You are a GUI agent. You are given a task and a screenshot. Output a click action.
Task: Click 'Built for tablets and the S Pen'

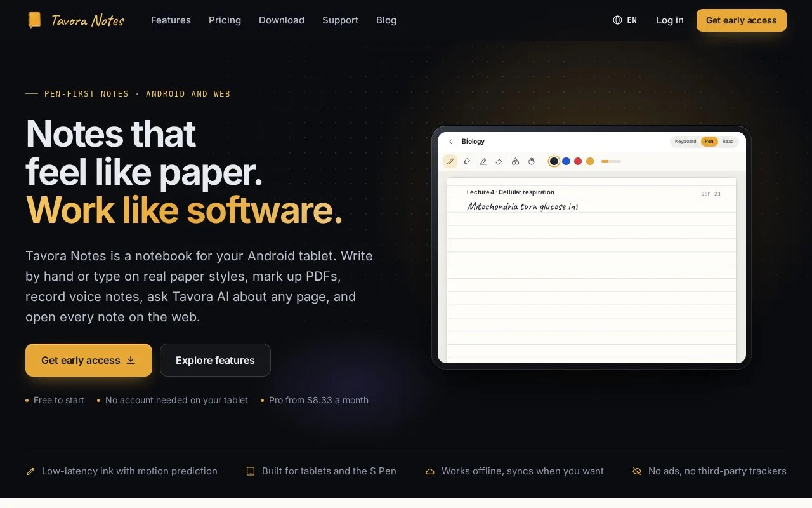(329, 471)
